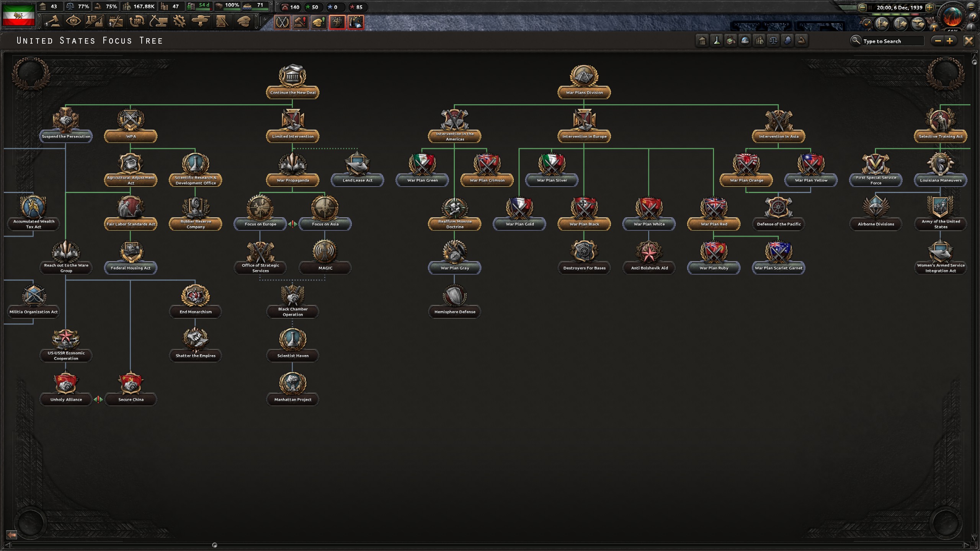Click the world tension globe
Screen dimensions: 980x551
click(953, 16)
